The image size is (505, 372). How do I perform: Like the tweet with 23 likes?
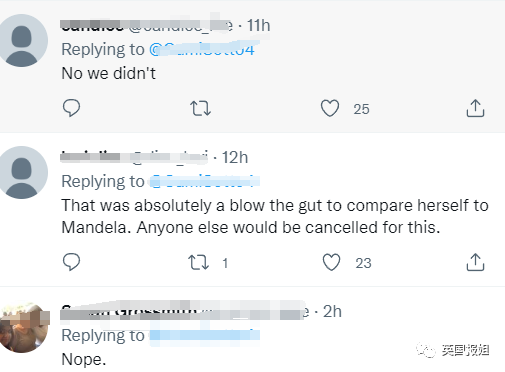331,262
